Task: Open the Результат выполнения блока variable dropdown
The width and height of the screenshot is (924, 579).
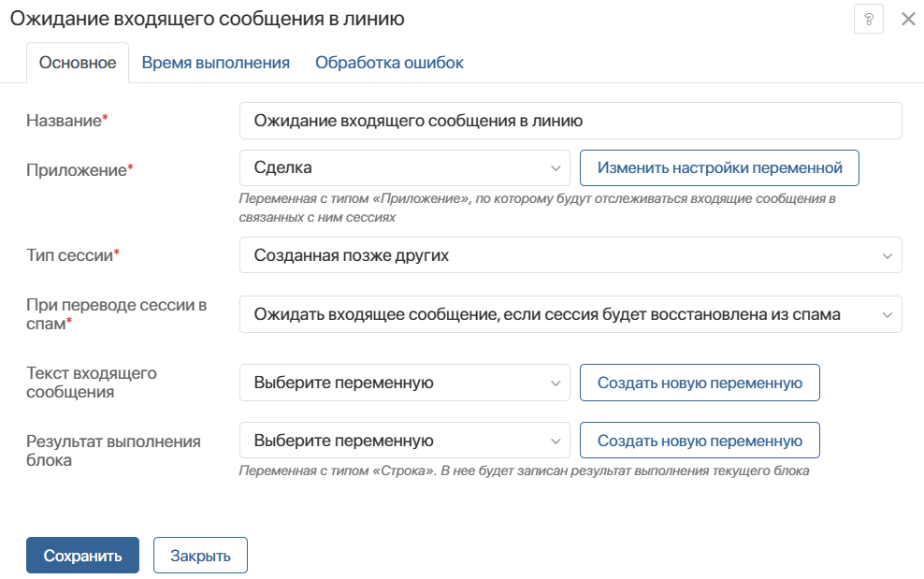Action: click(x=405, y=441)
